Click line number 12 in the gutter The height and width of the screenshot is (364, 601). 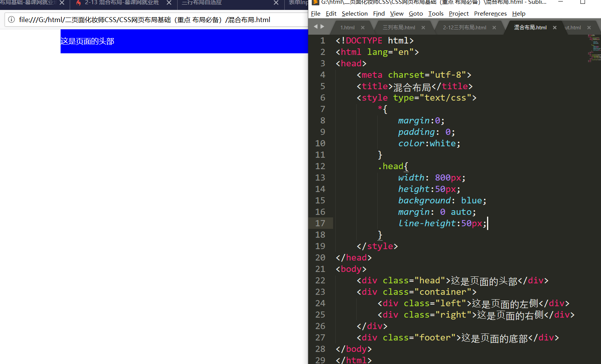pos(320,166)
